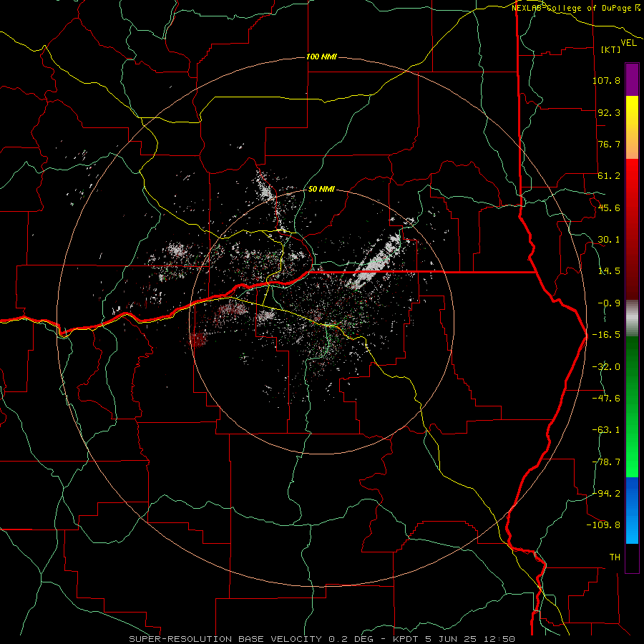
Task: Click the 107.8 velocity scale value
Action: [606, 80]
